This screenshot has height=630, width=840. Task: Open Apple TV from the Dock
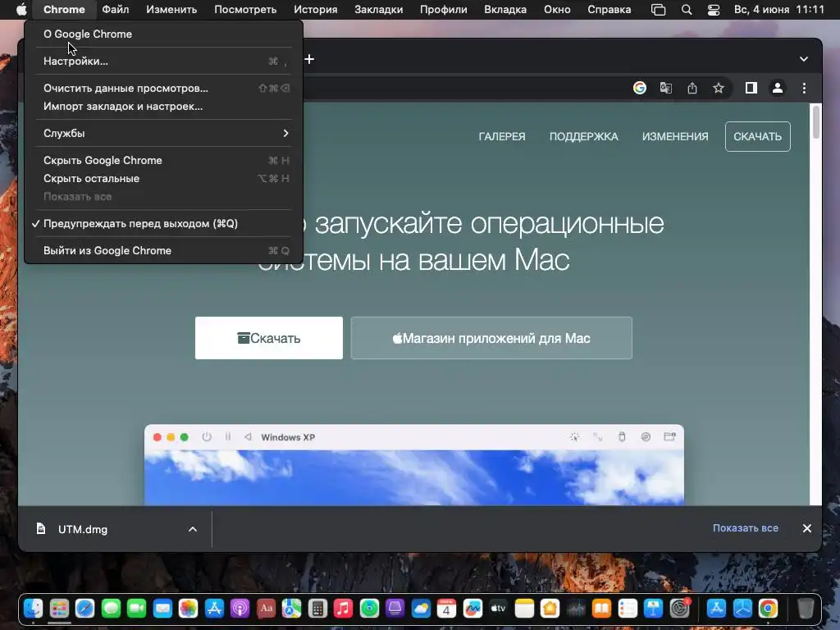(x=498, y=609)
